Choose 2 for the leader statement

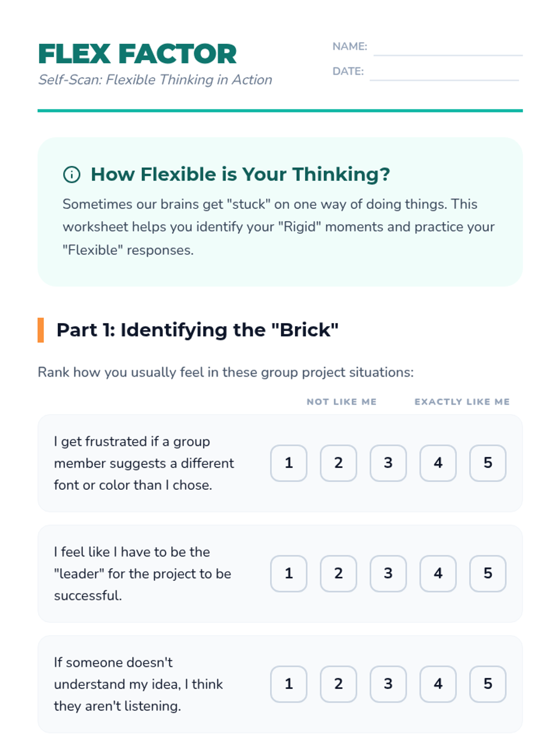pos(338,573)
